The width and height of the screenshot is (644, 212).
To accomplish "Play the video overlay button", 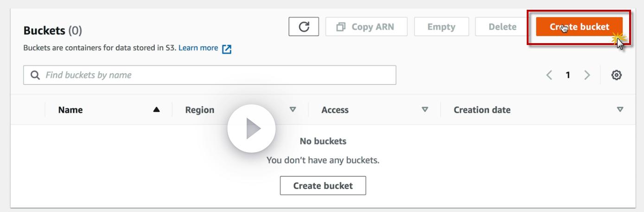I will (251, 128).
